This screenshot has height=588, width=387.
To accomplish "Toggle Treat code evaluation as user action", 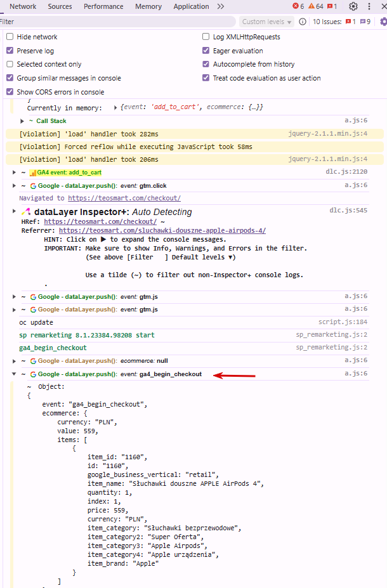I will pos(206,77).
